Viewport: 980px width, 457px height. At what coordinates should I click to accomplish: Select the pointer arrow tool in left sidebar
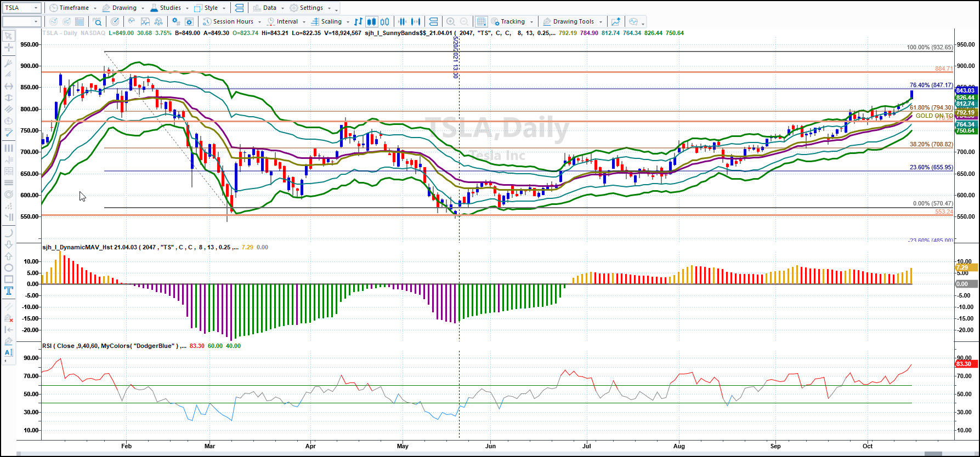pos(9,36)
